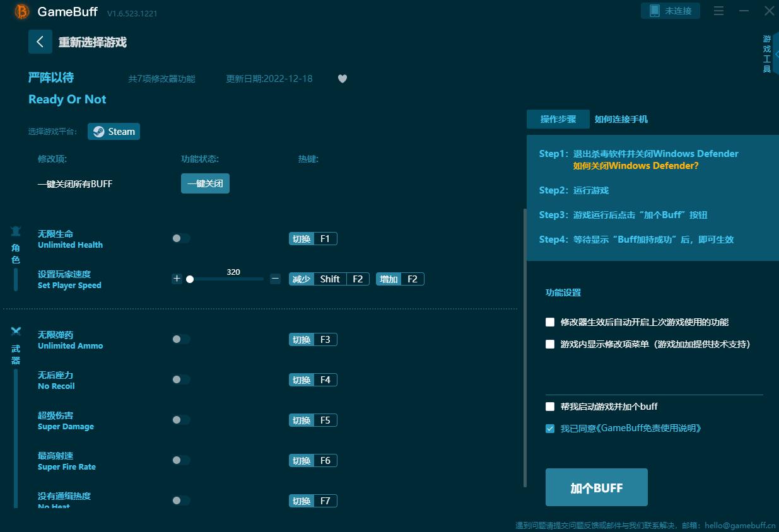Check auto-enable last used functions option
Image resolution: width=779 pixels, height=532 pixels.
pos(550,322)
